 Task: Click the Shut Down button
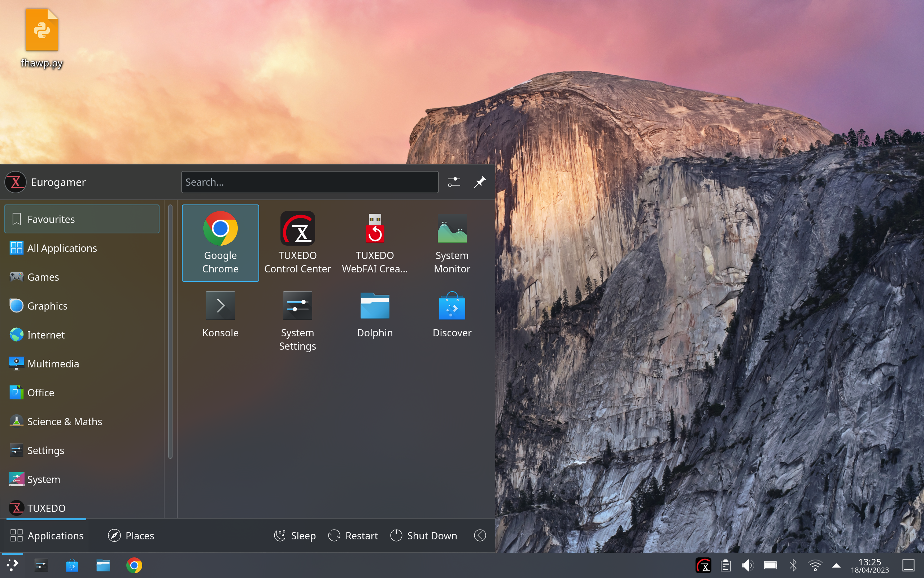(424, 536)
